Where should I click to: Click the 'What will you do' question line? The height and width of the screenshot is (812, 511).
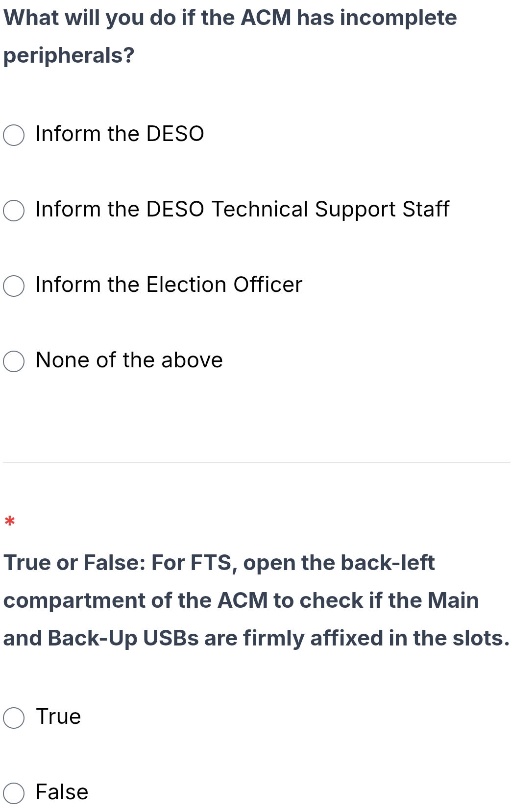[230, 18]
